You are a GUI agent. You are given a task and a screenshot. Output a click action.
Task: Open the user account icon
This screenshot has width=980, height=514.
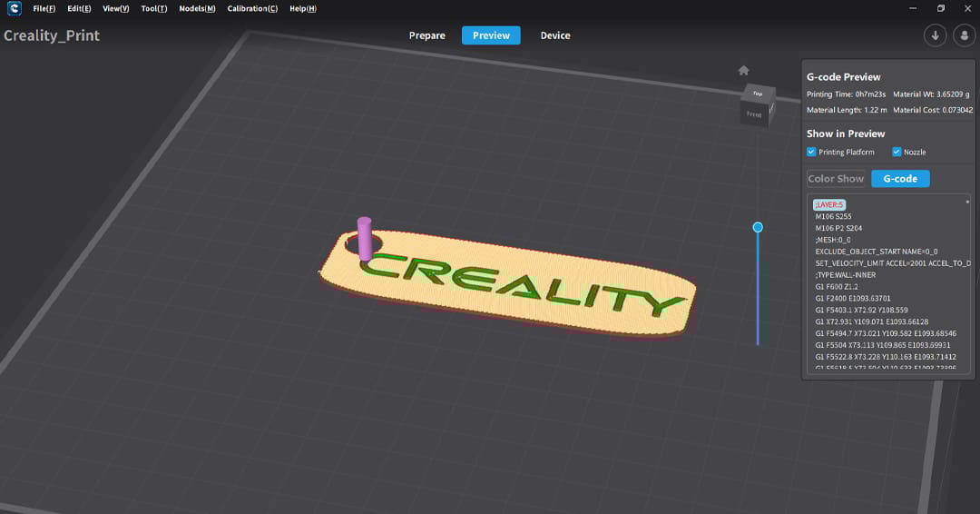(965, 35)
